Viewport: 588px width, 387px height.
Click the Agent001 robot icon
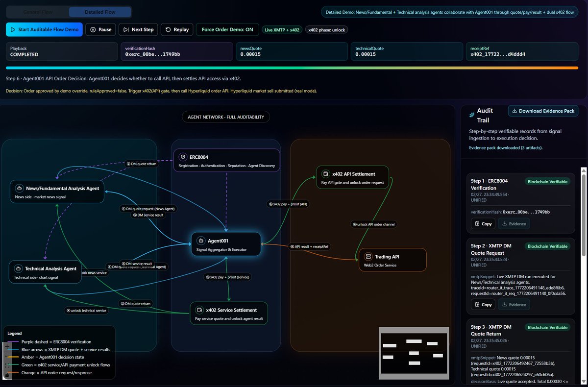[200, 241]
